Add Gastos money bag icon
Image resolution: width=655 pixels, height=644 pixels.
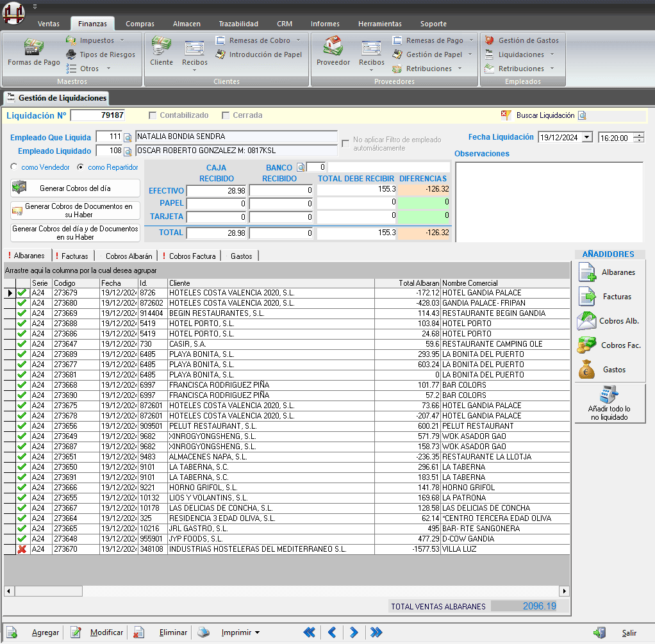pyautogui.click(x=586, y=370)
